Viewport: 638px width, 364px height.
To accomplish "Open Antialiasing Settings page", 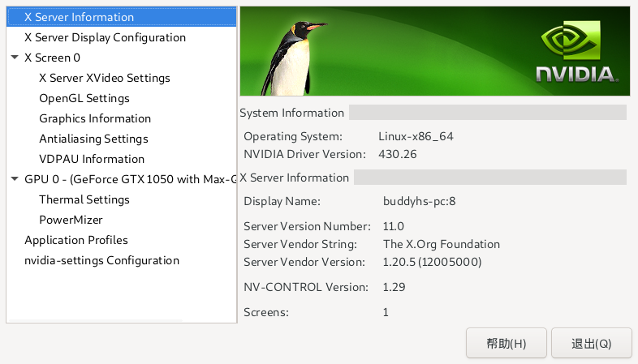I will [x=93, y=139].
